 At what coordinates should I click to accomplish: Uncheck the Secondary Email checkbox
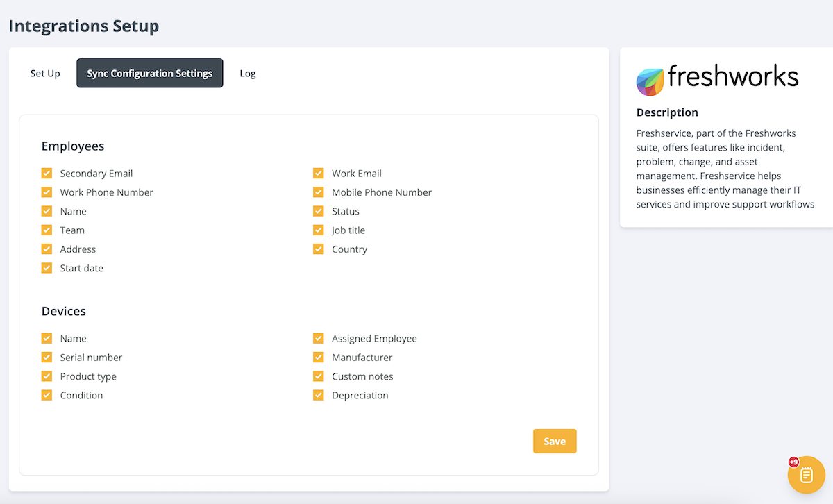tap(47, 174)
